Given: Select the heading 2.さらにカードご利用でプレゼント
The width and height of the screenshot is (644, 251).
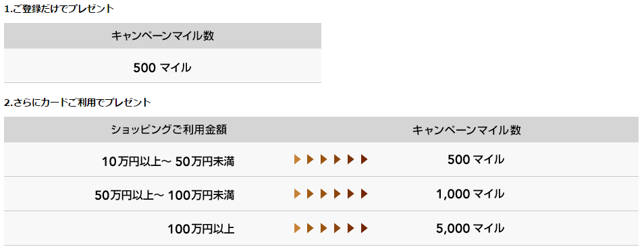Looking at the screenshot, I should [78, 103].
